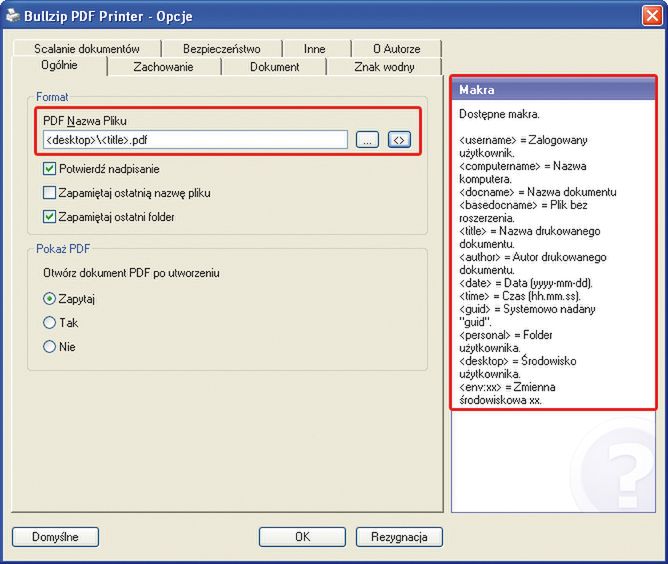Pick the Nie radio option

click(x=49, y=346)
